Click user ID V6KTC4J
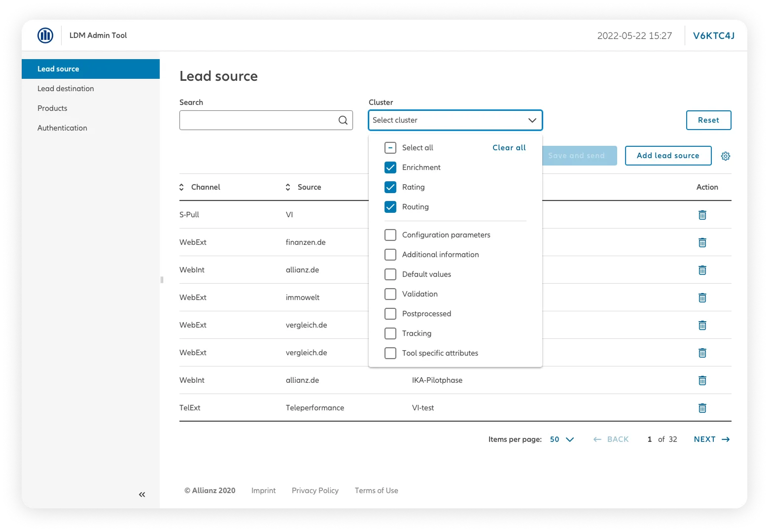This screenshot has width=769, height=532. click(x=714, y=35)
